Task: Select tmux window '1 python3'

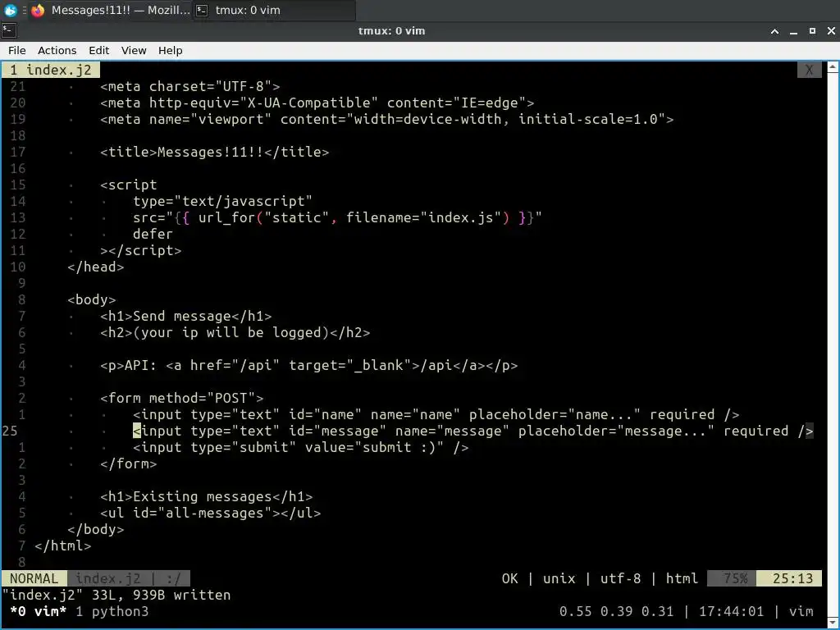Action: point(112,611)
